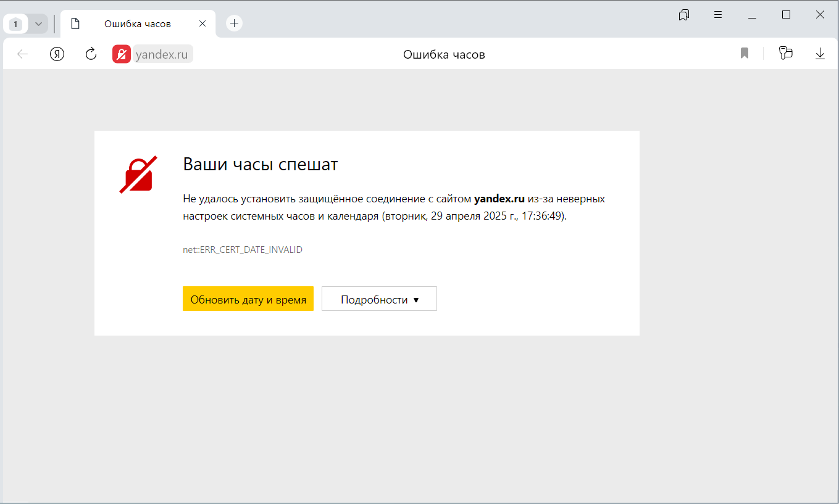Click the yandex.ru address in the URL bar
The width and height of the screenshot is (839, 504).
pyautogui.click(x=162, y=54)
